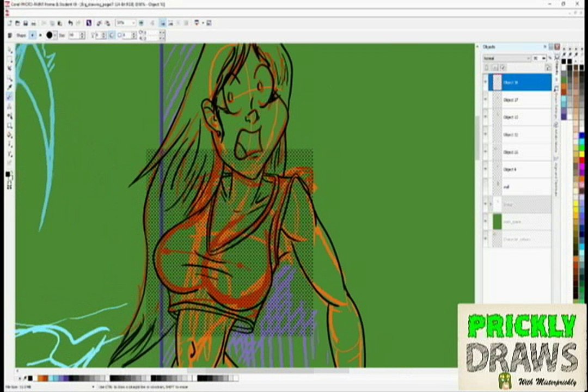The height and width of the screenshot is (392, 588).
Task: Select the highlighted top object layer
Action: click(x=520, y=83)
